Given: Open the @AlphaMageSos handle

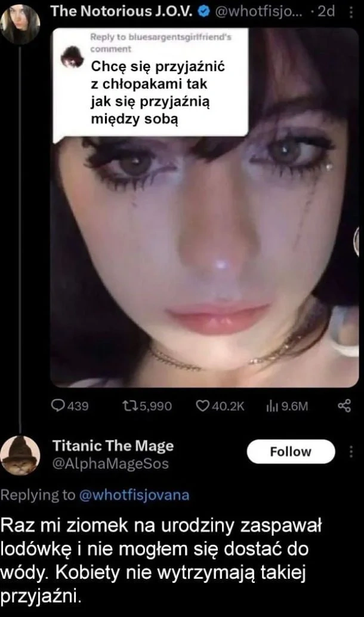Looking at the screenshot, I should tap(110, 463).
